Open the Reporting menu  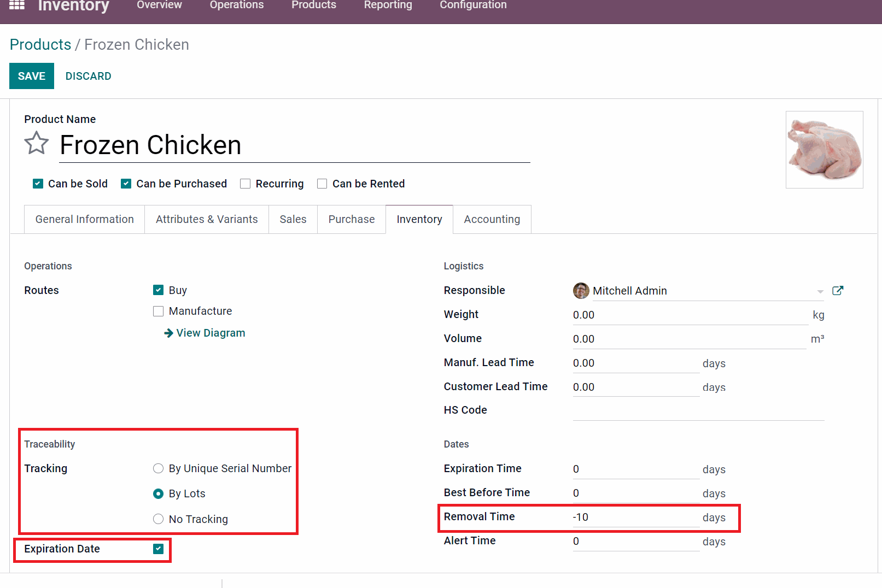(x=388, y=5)
